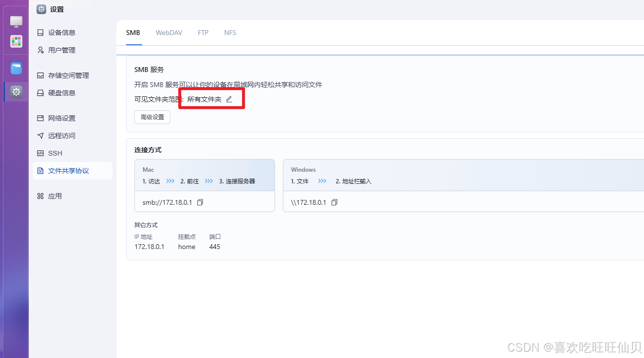
Task: Select the Mac connection card header
Action: tap(204, 175)
